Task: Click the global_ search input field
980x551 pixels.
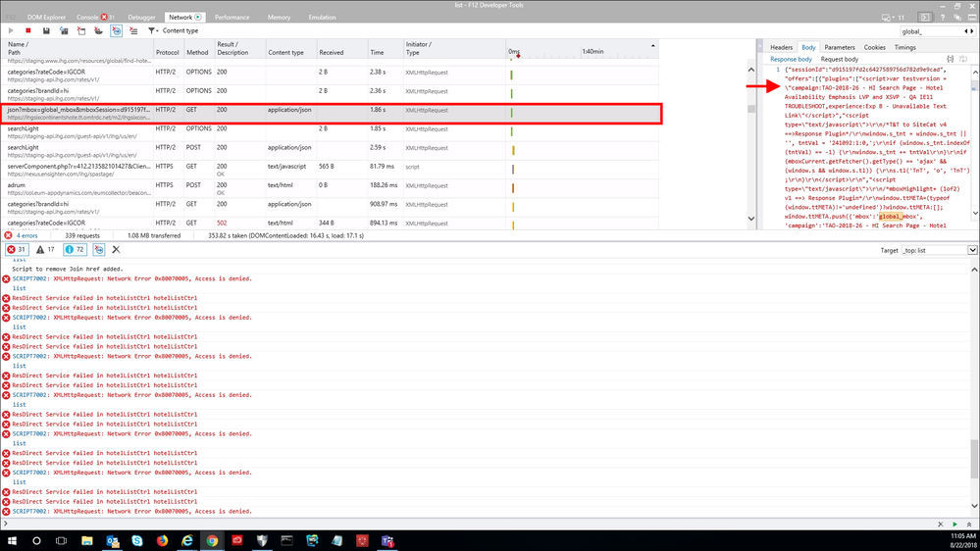Action: [x=932, y=31]
